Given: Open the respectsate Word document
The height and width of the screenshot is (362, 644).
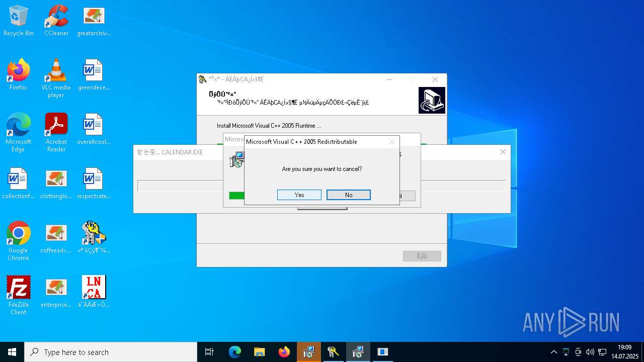Looking at the screenshot, I should [x=94, y=184].
